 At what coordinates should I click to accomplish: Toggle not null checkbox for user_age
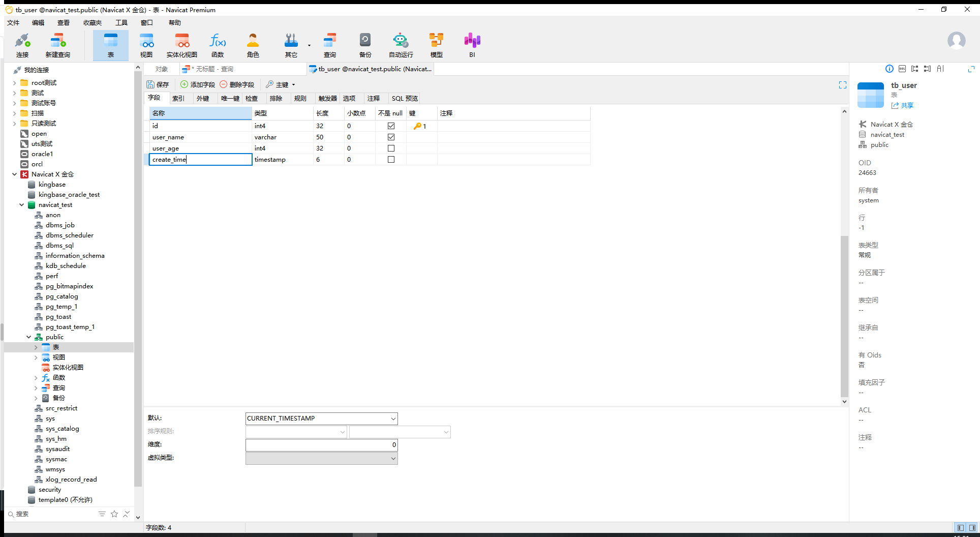pos(391,148)
